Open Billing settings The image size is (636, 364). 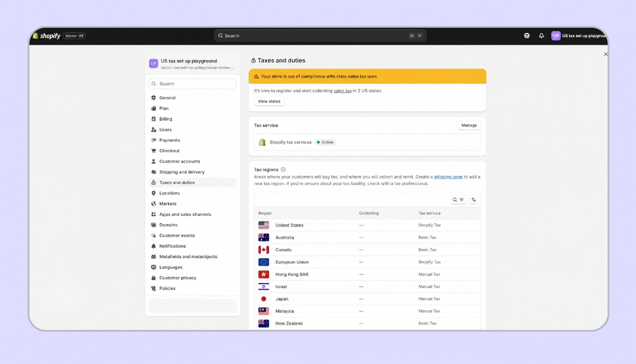pyautogui.click(x=193, y=119)
